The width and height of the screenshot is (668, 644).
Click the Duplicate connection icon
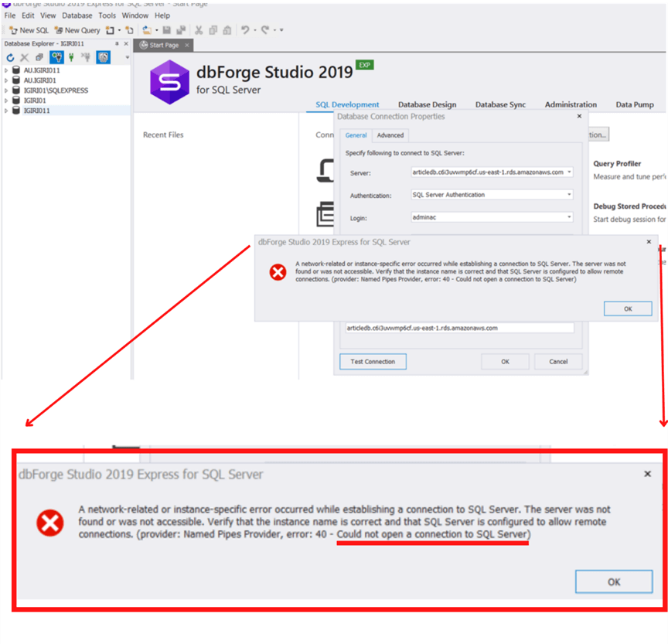pyautogui.click(x=39, y=57)
